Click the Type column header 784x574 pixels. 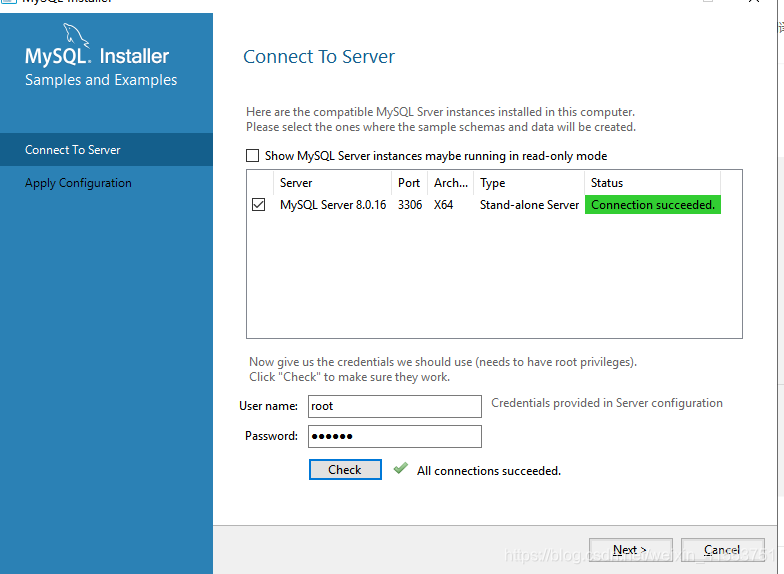point(529,183)
